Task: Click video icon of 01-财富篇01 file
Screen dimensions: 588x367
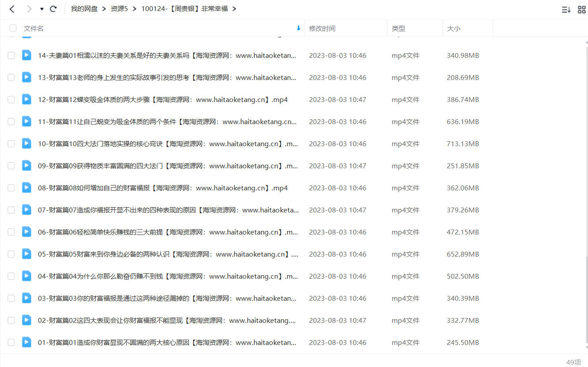Action: pos(27,342)
